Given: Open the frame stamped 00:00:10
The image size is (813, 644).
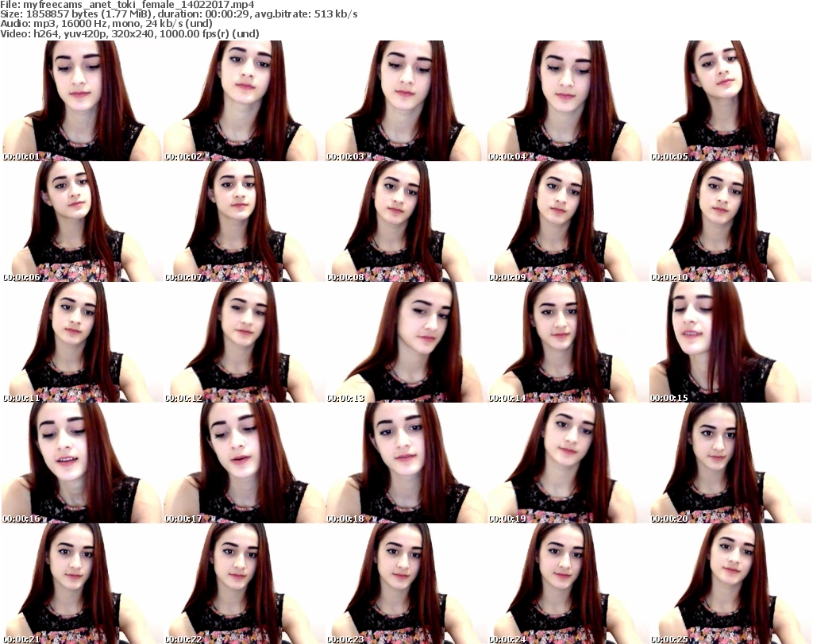Looking at the screenshot, I should pyautogui.click(x=730, y=222).
